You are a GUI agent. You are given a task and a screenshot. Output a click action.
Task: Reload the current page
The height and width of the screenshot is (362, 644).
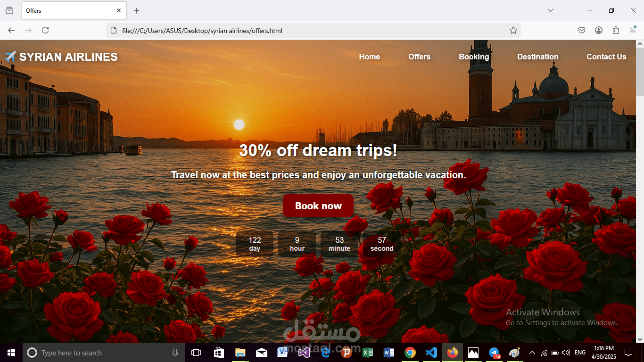tap(45, 30)
